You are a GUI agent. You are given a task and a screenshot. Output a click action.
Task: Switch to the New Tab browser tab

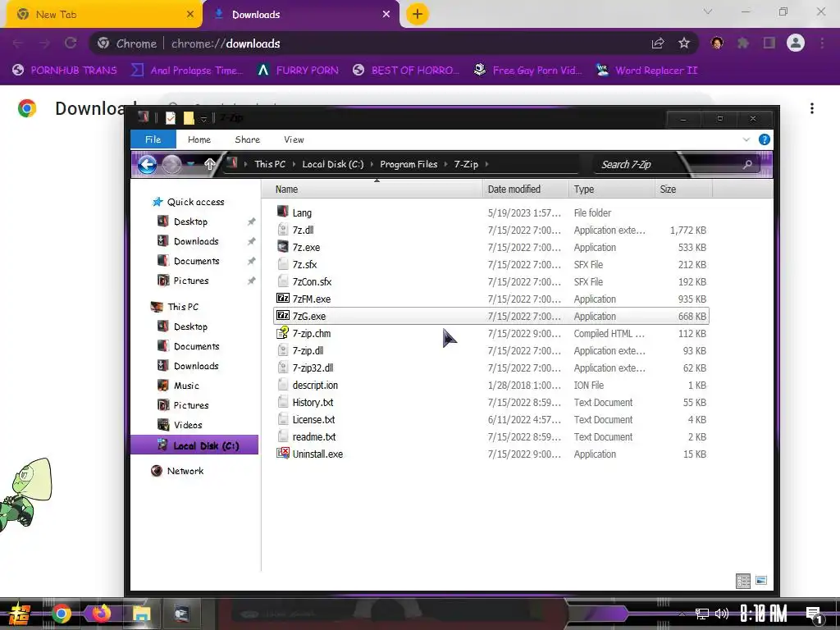click(103, 15)
